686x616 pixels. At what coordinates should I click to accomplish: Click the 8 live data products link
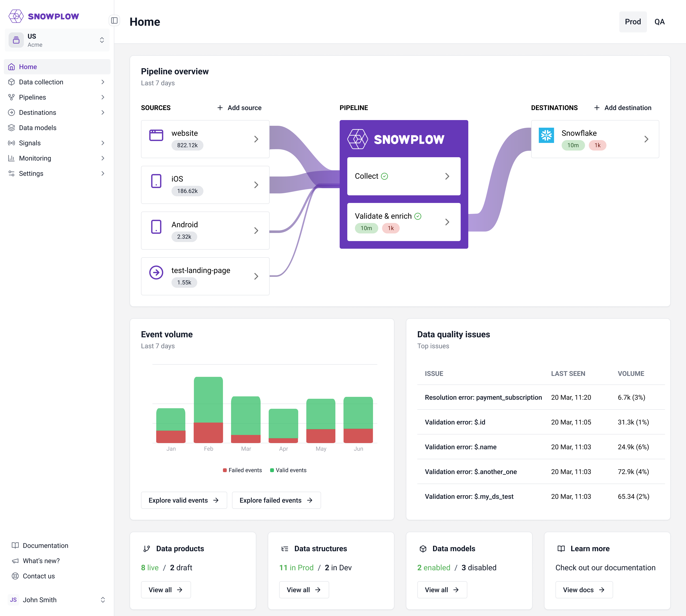coord(150,568)
